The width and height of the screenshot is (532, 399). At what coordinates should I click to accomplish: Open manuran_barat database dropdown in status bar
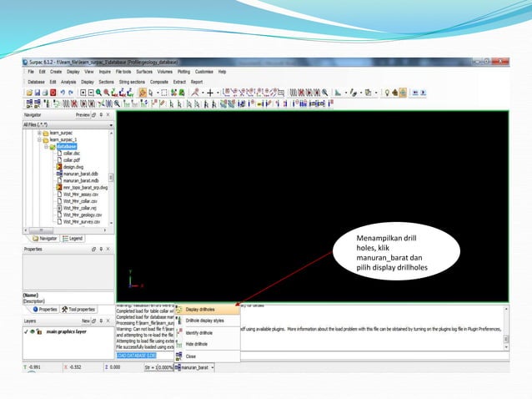tap(213, 366)
